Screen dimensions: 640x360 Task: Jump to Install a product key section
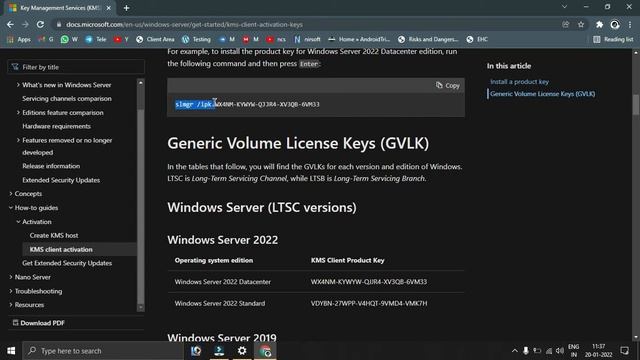click(x=519, y=82)
